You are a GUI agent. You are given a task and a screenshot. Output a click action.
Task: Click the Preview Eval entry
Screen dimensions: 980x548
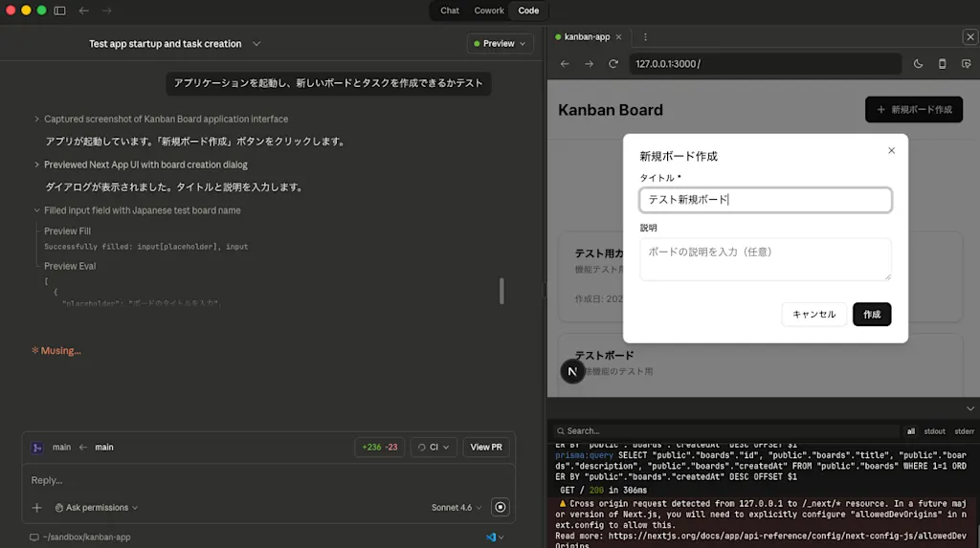coord(70,266)
